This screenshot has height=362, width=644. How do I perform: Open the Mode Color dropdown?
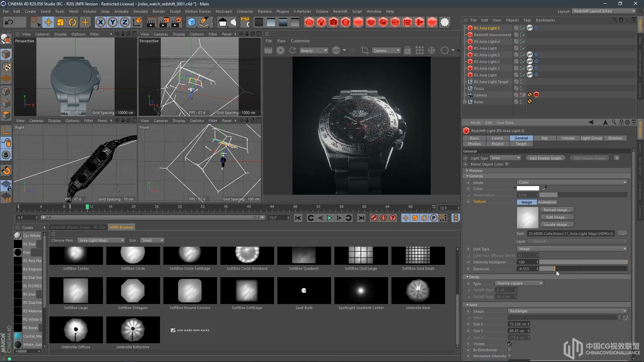[572, 182]
